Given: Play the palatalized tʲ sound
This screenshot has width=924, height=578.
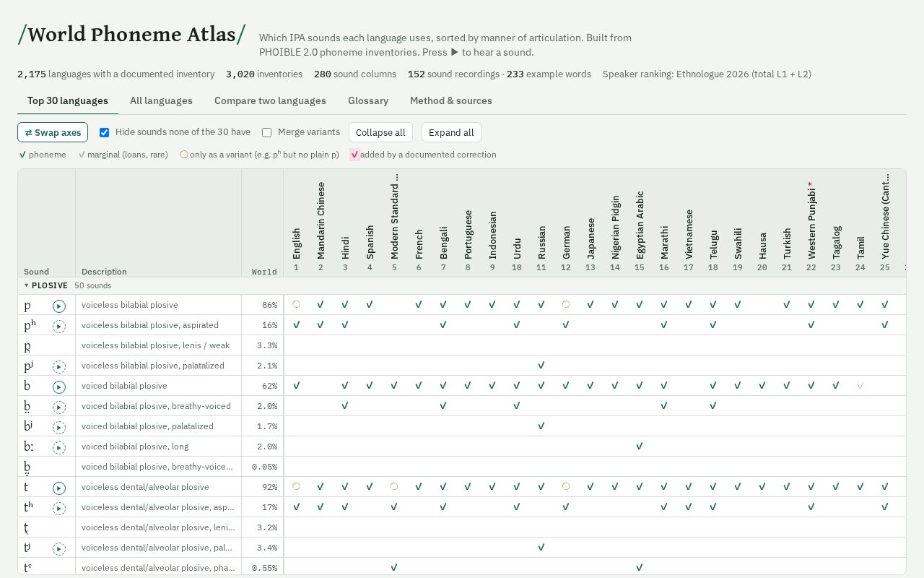Looking at the screenshot, I should [59, 549].
